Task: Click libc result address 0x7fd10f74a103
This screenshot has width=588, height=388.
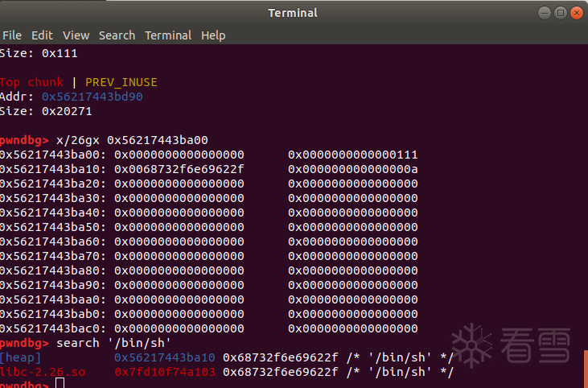Action: tap(165, 372)
